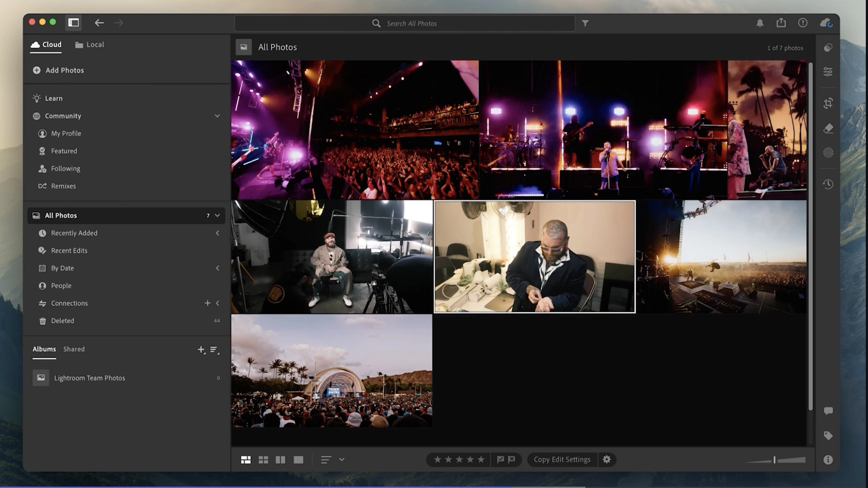Switch to the Local tab
Image resolution: width=868 pixels, height=488 pixels.
(90, 44)
